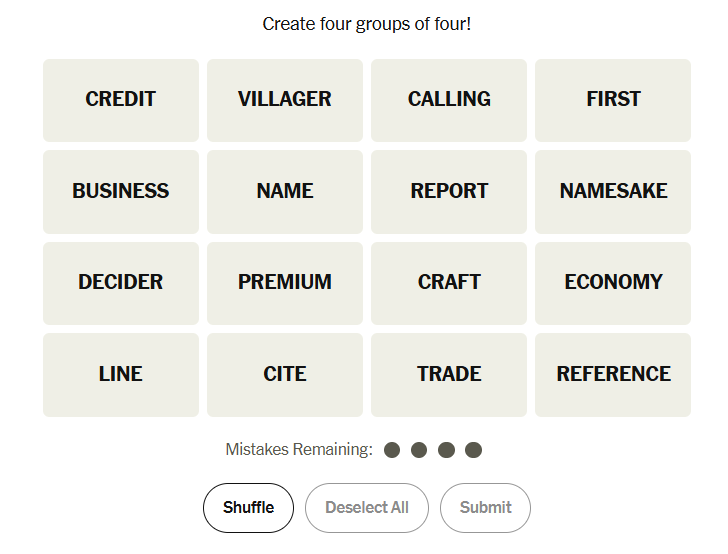Screen dimensions: 728x554
Task: Click the first mistakes remaining dot
Action: click(392, 450)
